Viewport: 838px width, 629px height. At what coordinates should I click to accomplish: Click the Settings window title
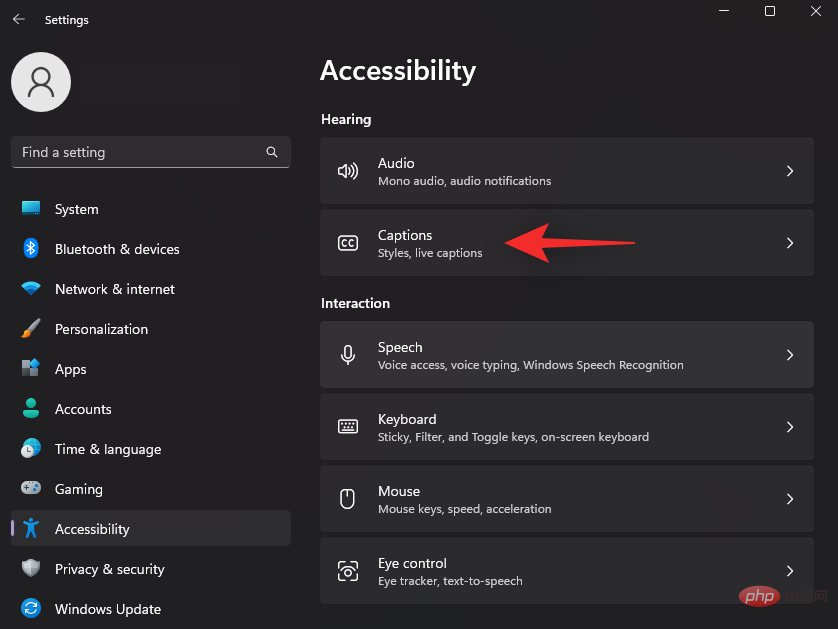click(67, 20)
